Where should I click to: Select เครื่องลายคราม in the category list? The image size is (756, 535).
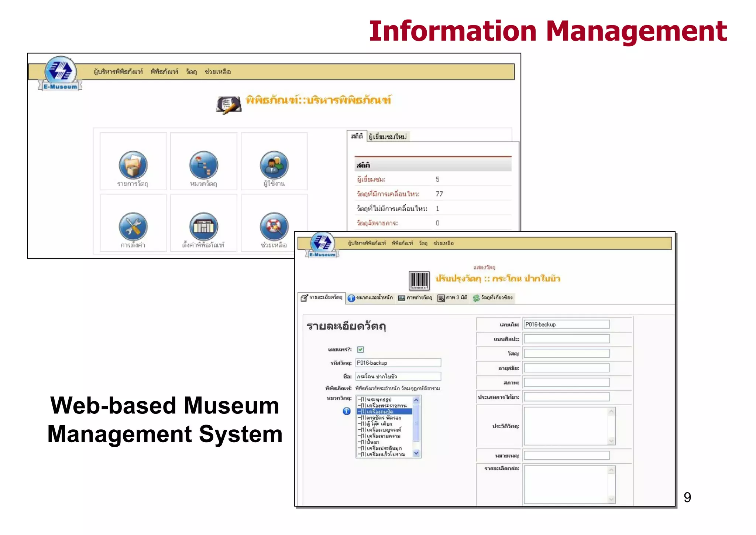(x=384, y=436)
